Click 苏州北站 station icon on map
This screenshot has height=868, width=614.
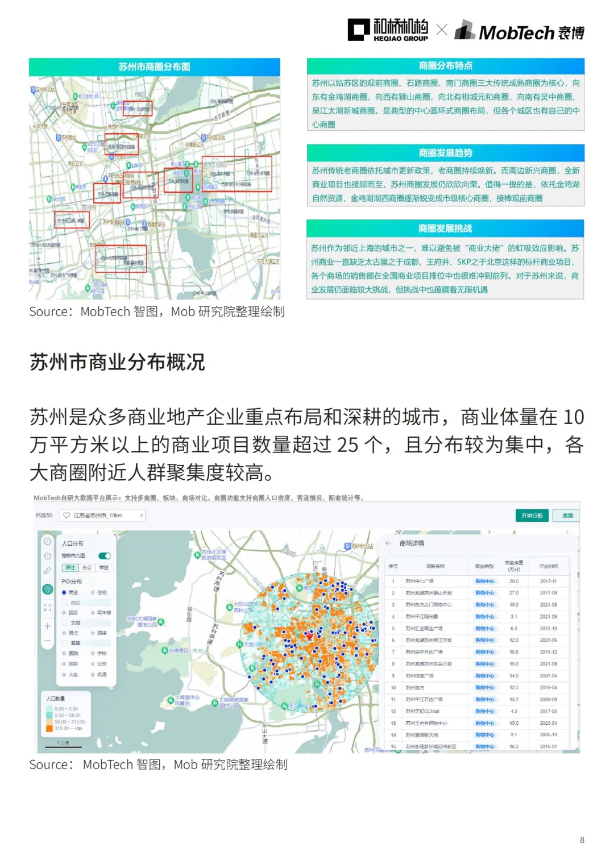348,546
